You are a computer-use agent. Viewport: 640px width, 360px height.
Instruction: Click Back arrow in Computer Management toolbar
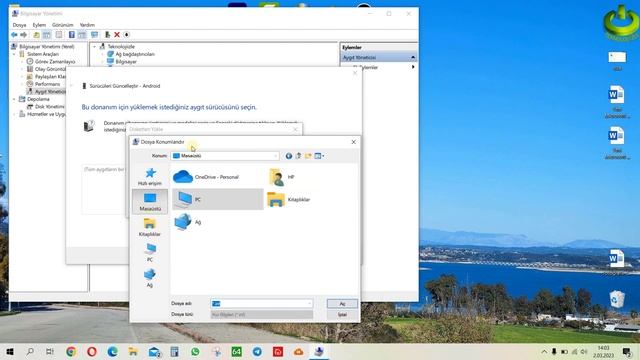(x=14, y=35)
